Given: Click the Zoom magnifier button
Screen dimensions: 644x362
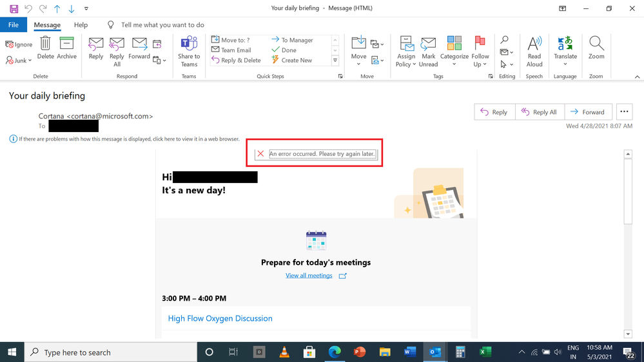Looking at the screenshot, I should pos(596,48).
